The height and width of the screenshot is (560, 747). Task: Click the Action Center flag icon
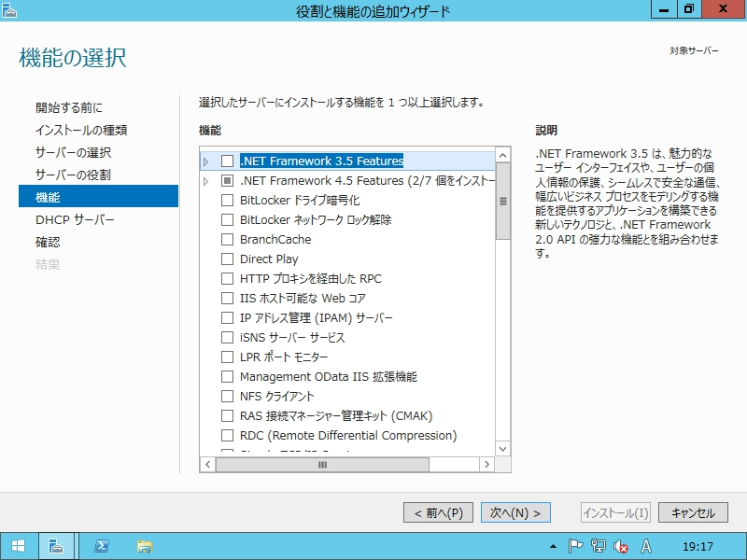[576, 546]
